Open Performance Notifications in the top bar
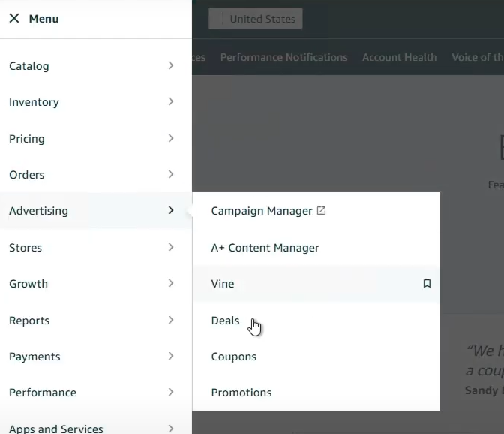Image resolution: width=504 pixels, height=434 pixels. (283, 57)
